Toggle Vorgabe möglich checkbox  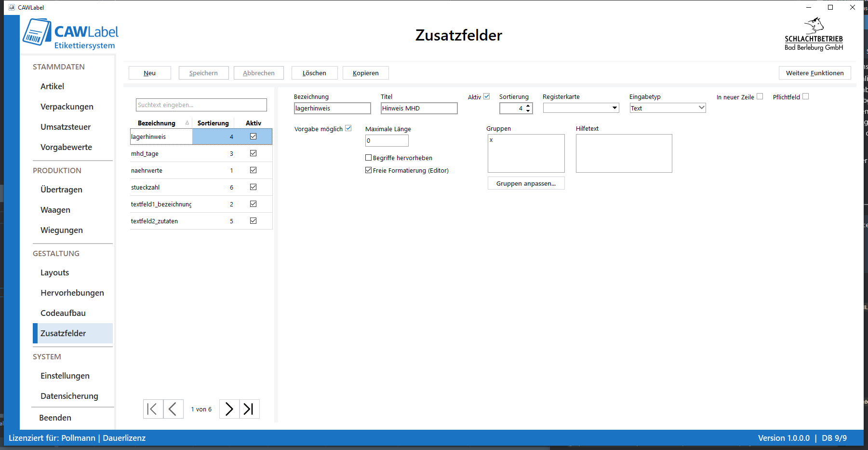coord(348,128)
